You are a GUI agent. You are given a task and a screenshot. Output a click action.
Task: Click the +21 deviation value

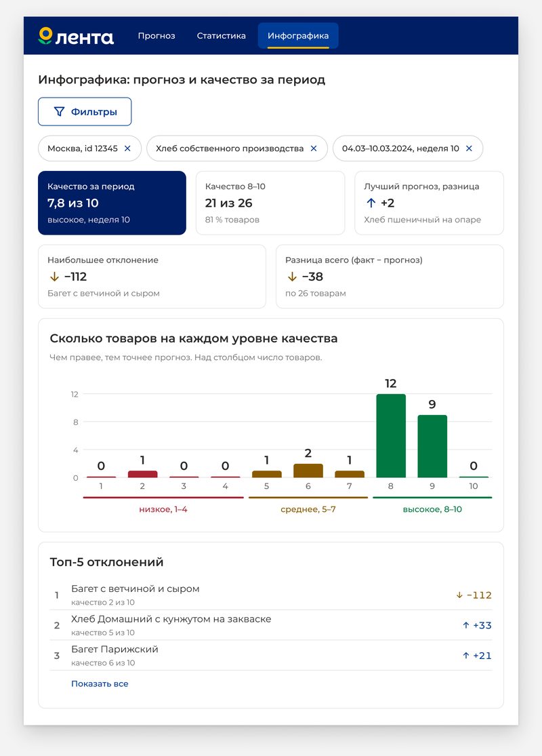[482, 656]
